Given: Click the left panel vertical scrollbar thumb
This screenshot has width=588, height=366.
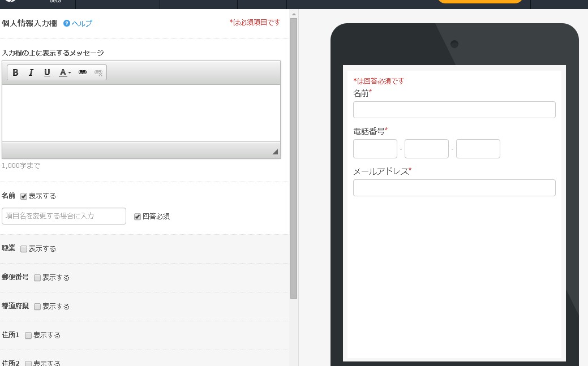Looking at the screenshot, I should click(294, 158).
